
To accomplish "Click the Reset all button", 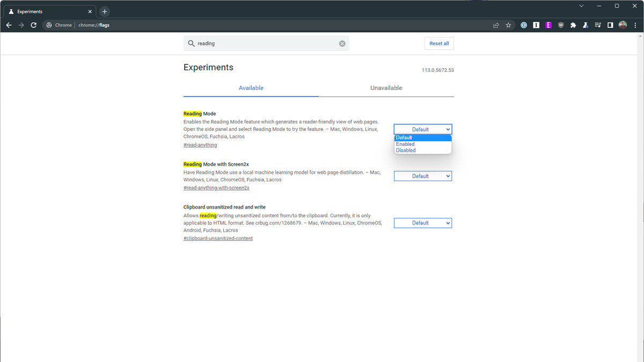I will click(x=439, y=43).
